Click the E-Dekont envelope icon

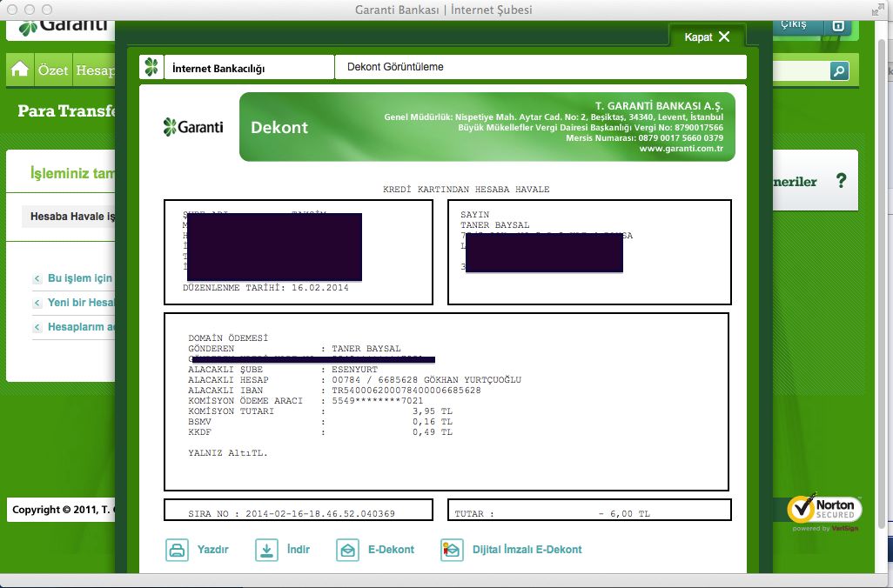347,550
